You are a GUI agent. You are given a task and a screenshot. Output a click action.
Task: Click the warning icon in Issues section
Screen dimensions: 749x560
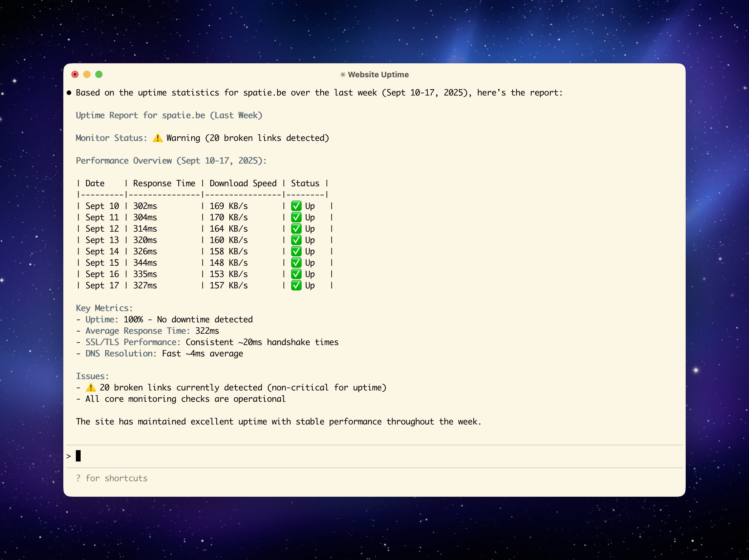[91, 387]
